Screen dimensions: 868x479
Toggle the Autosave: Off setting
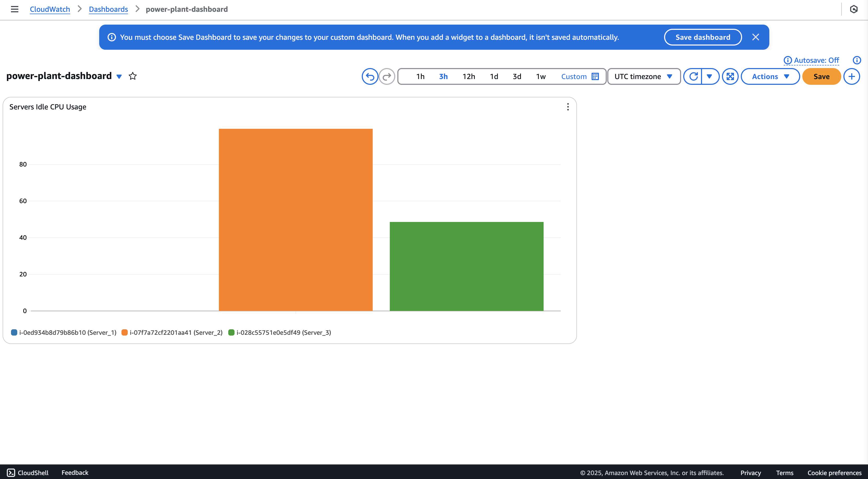(x=811, y=60)
